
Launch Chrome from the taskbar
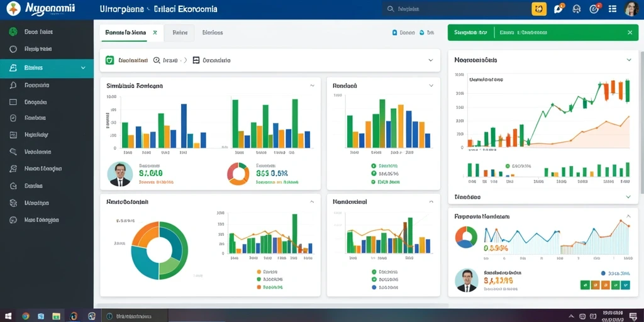(25, 316)
